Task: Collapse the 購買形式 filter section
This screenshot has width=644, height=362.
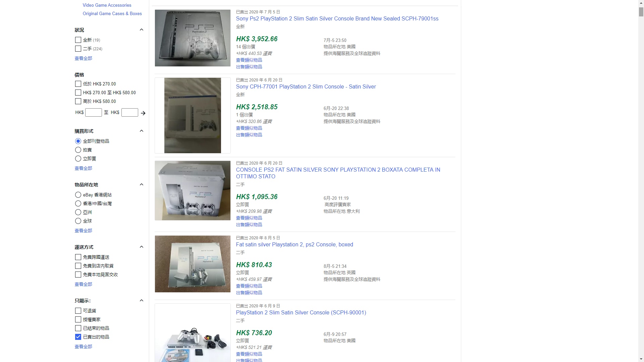Action: tap(142, 131)
